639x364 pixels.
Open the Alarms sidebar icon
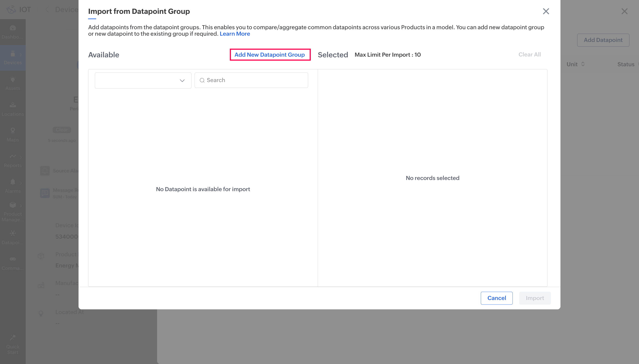tap(12, 182)
